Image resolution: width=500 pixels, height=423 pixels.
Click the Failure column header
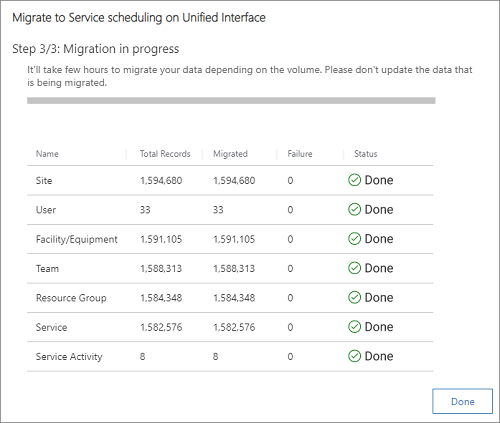300,154
